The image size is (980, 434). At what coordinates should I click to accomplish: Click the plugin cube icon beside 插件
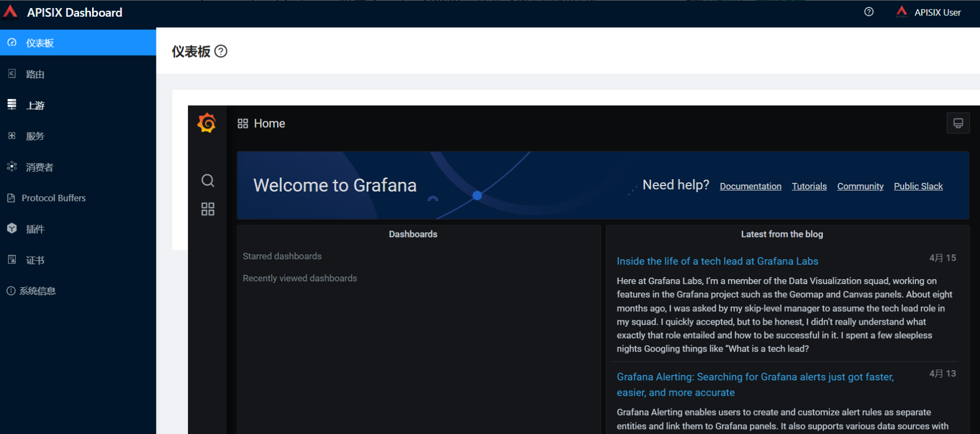(12, 228)
